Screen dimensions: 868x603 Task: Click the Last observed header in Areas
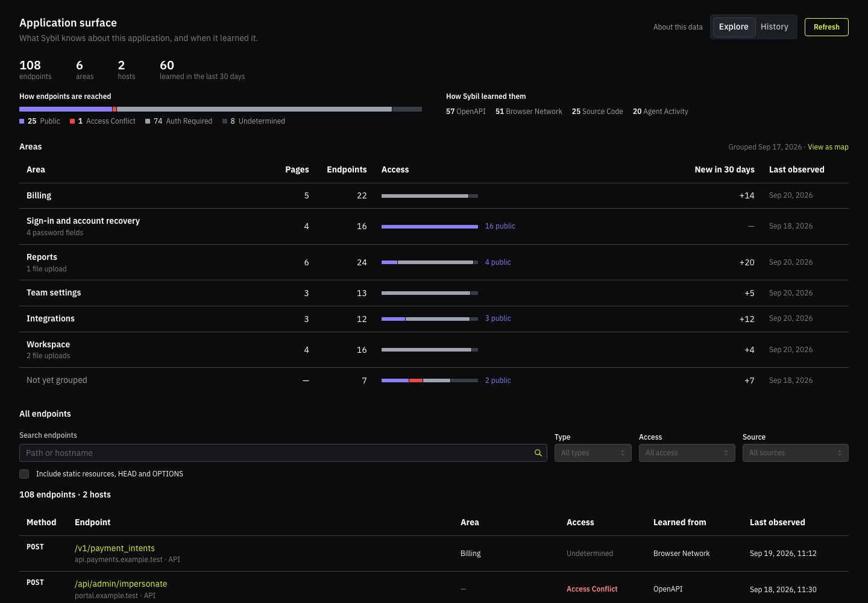pyautogui.click(x=796, y=169)
